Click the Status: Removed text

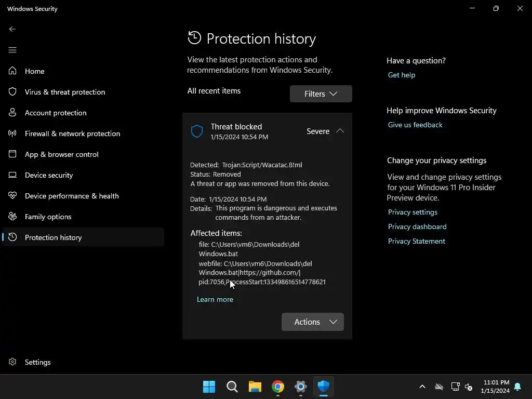point(216,175)
